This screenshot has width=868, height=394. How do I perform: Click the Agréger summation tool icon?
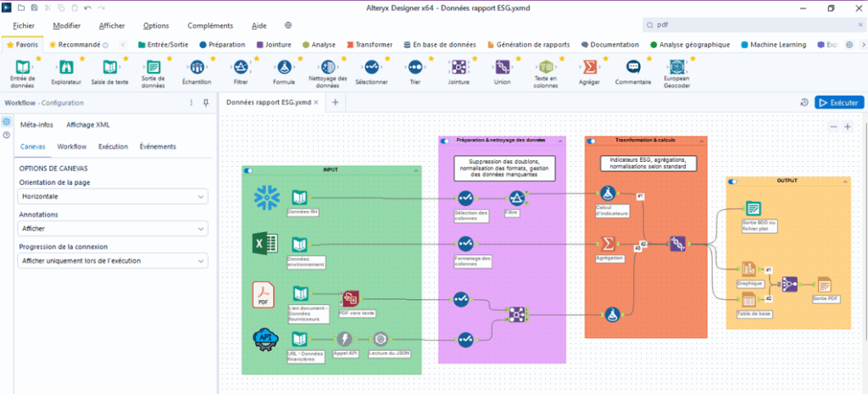588,67
